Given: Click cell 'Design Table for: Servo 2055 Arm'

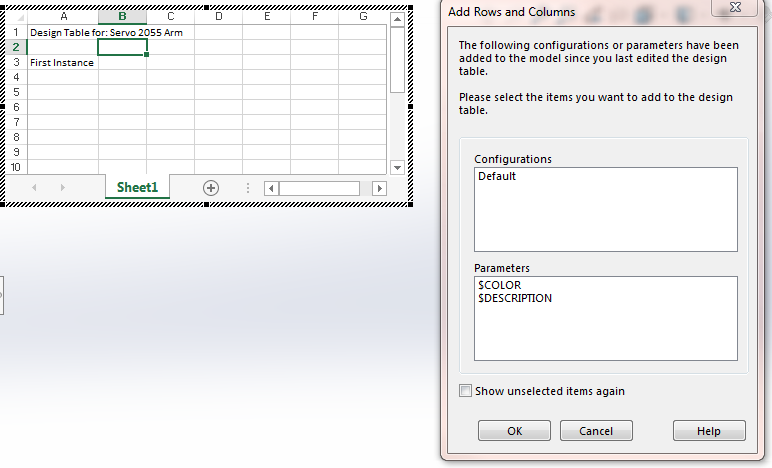Looking at the screenshot, I should click(x=63, y=32).
